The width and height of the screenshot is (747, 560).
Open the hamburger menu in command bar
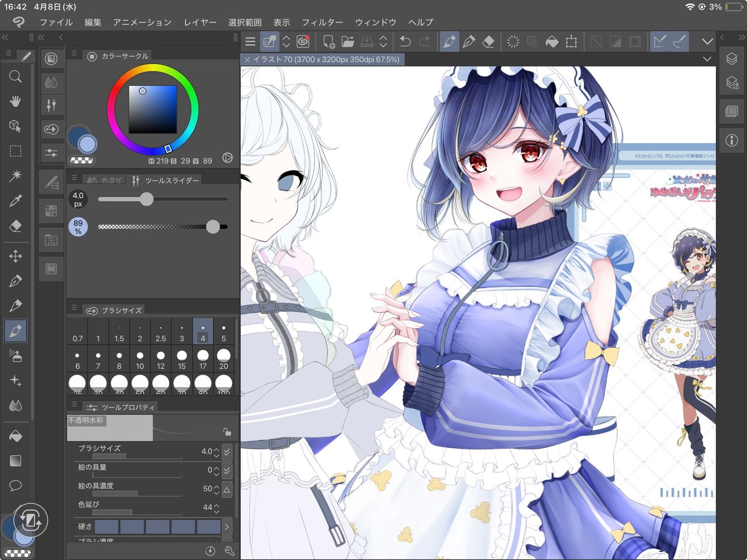250,42
